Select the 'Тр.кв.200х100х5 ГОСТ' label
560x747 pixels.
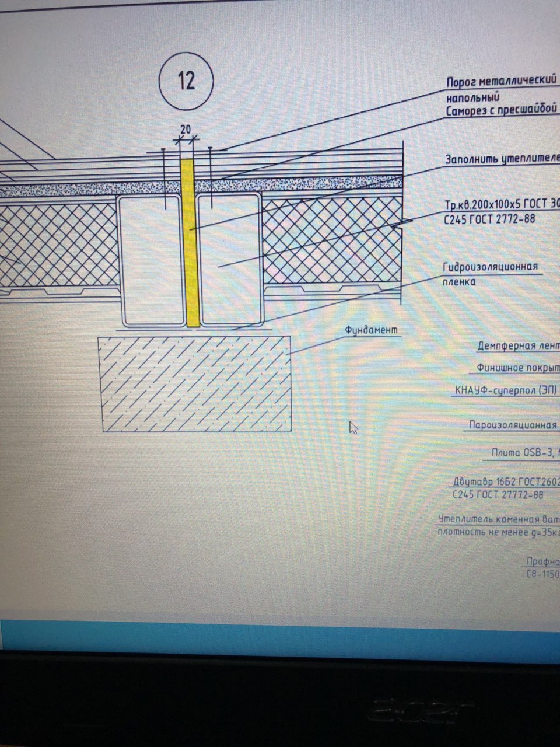[502, 205]
